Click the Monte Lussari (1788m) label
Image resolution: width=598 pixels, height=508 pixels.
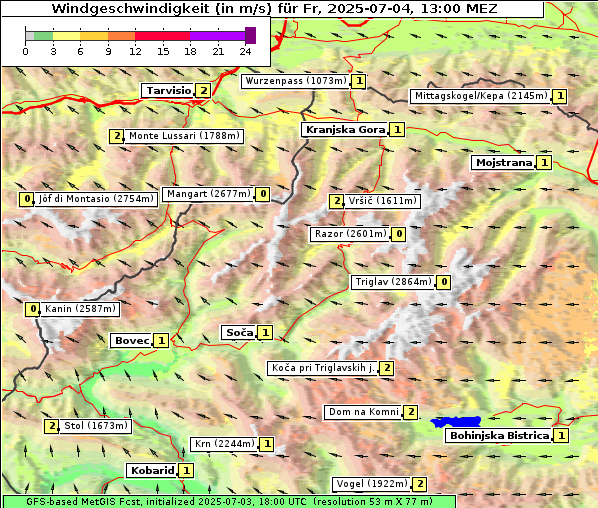coord(184,136)
